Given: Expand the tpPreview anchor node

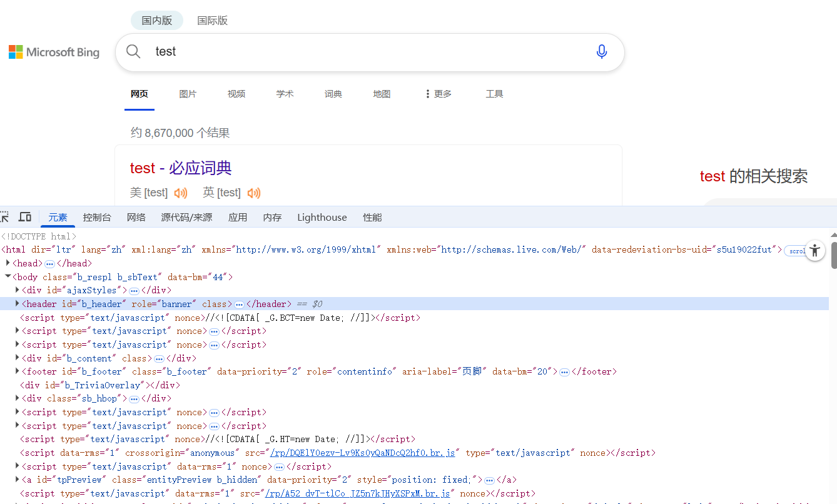Looking at the screenshot, I should (18, 480).
